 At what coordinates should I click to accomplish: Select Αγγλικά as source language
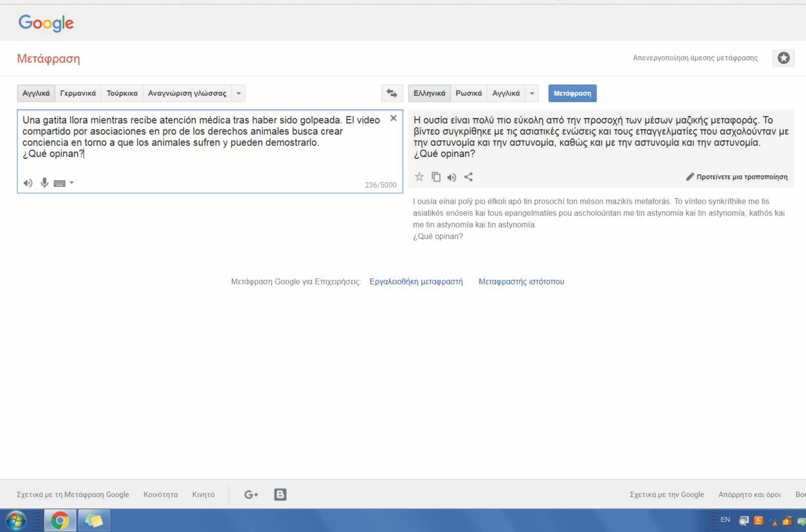coord(36,93)
